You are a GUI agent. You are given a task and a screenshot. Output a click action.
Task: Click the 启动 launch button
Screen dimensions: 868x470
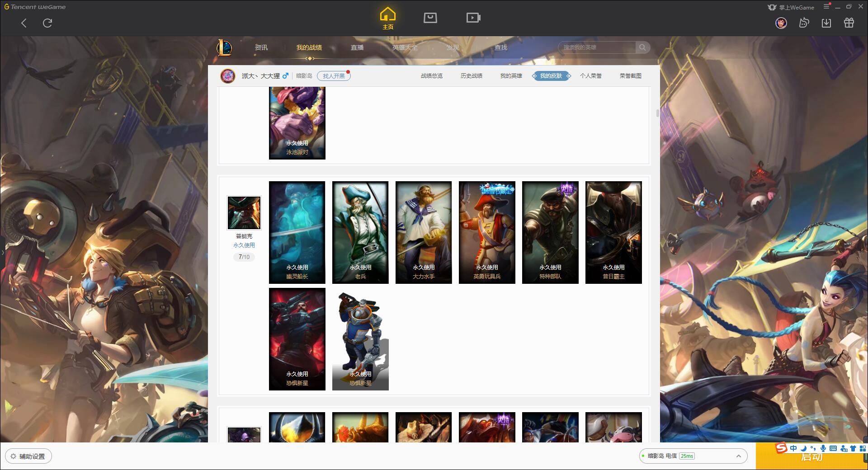[811, 456]
